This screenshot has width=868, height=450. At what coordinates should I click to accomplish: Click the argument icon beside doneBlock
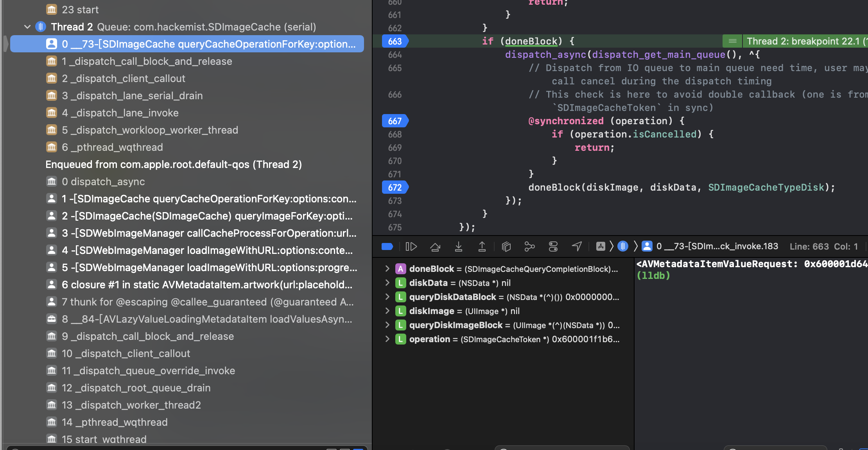400,269
